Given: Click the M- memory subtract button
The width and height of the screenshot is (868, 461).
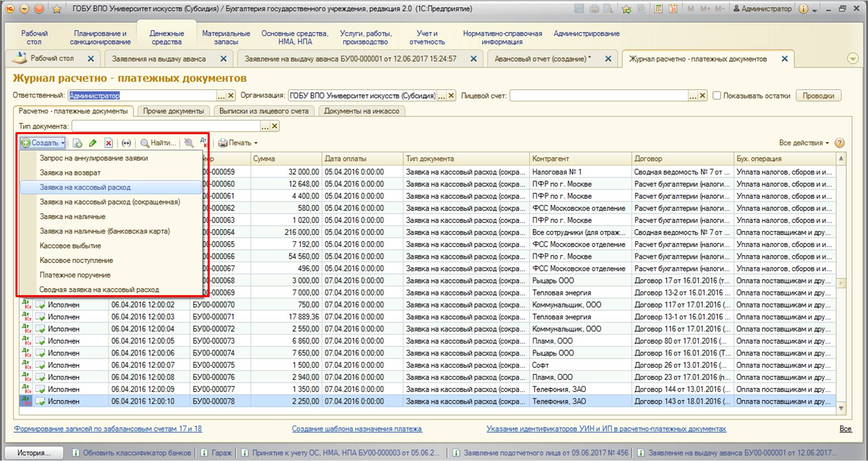Looking at the screenshot, I should tap(720, 9).
